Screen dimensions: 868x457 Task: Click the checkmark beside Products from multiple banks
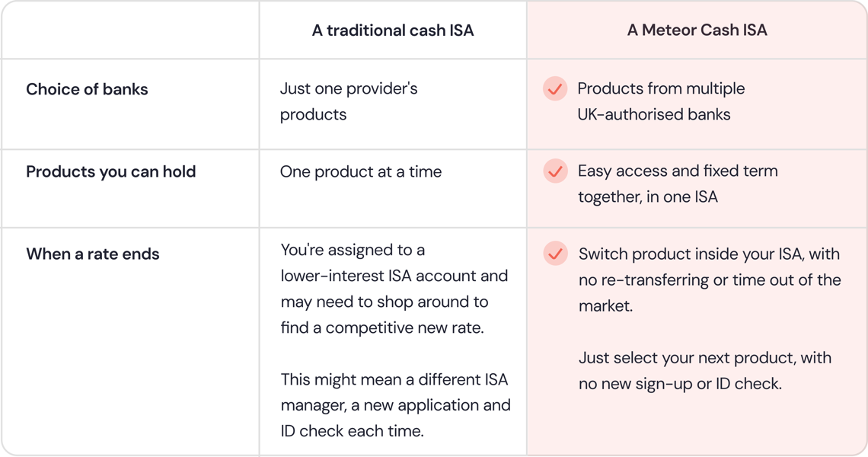(554, 88)
